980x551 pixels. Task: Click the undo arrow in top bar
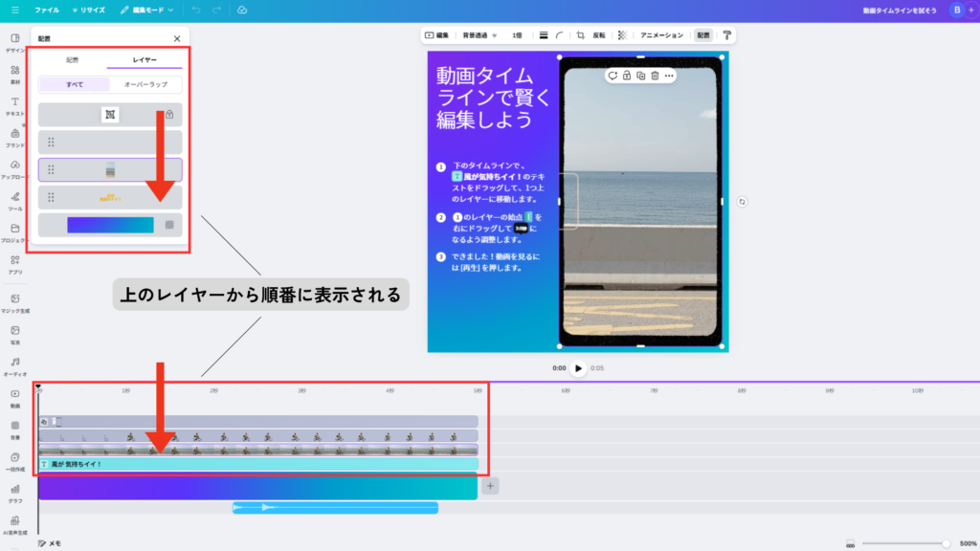(x=196, y=10)
